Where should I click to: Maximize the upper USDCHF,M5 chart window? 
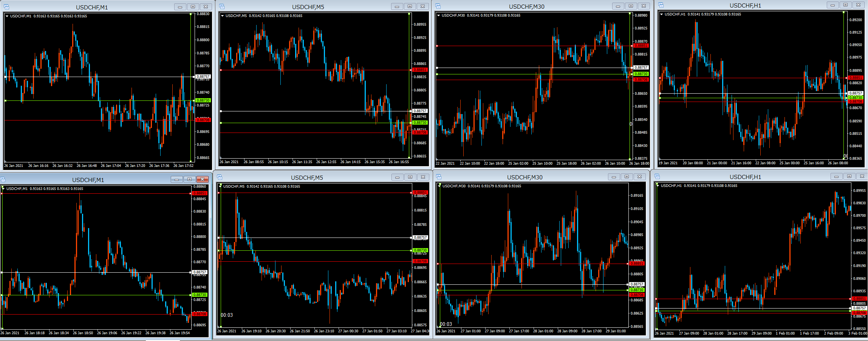410,6
